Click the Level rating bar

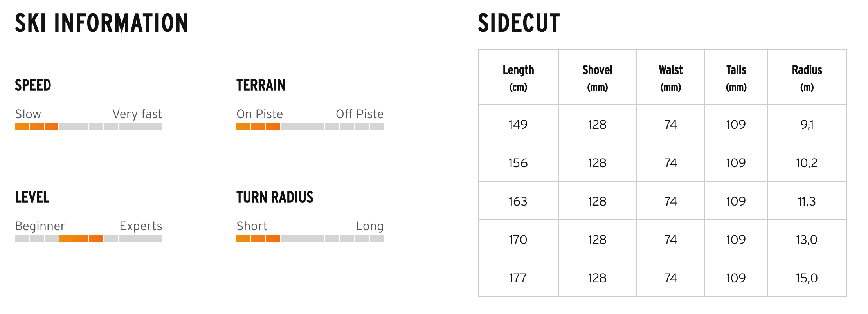click(x=88, y=238)
